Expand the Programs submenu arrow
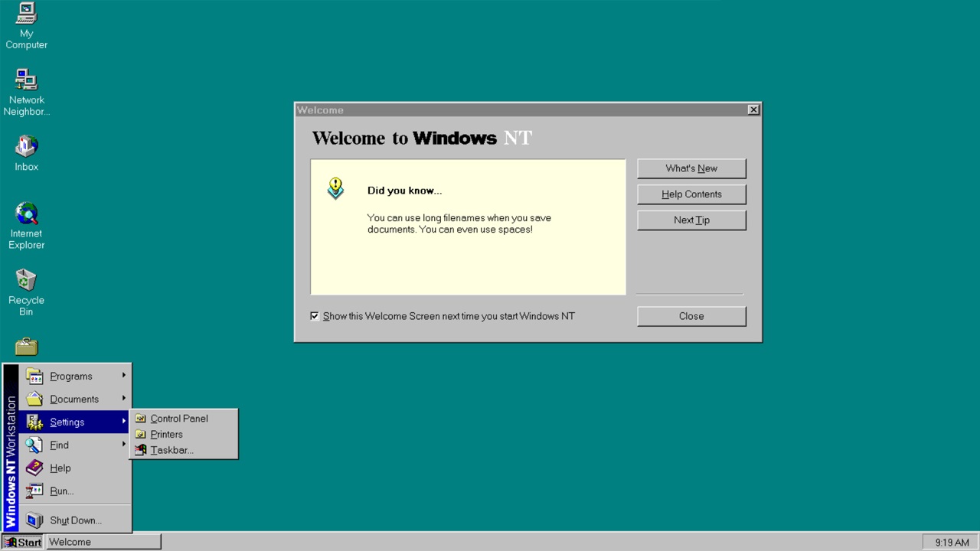The image size is (980, 551). tap(123, 376)
